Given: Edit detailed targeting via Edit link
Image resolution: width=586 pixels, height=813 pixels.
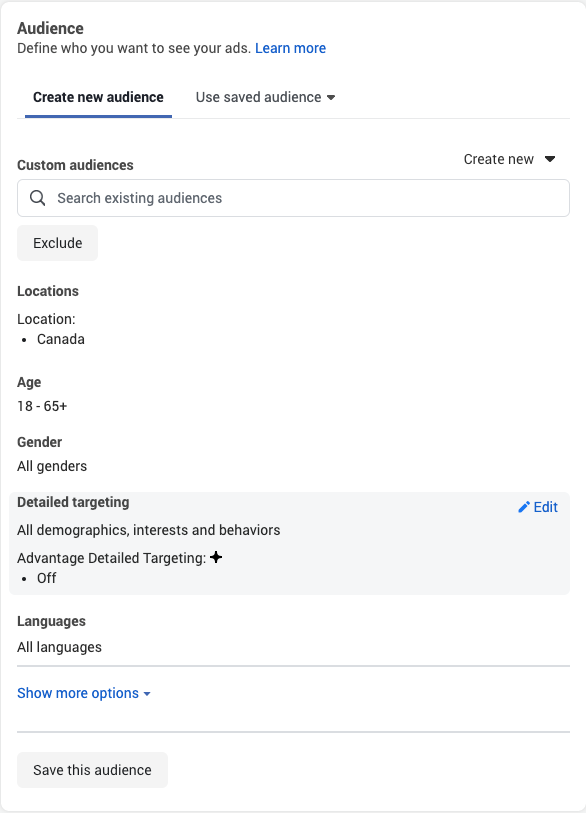Looking at the screenshot, I should point(538,507).
